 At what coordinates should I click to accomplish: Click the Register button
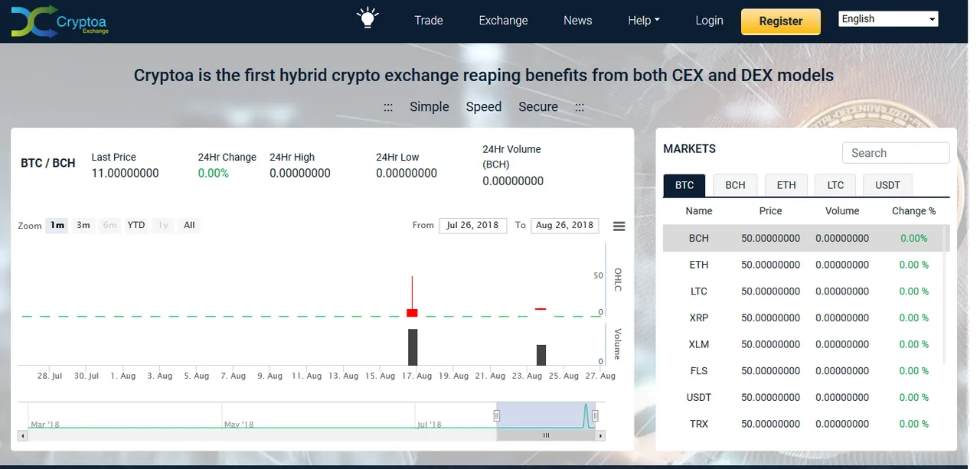(x=781, y=21)
